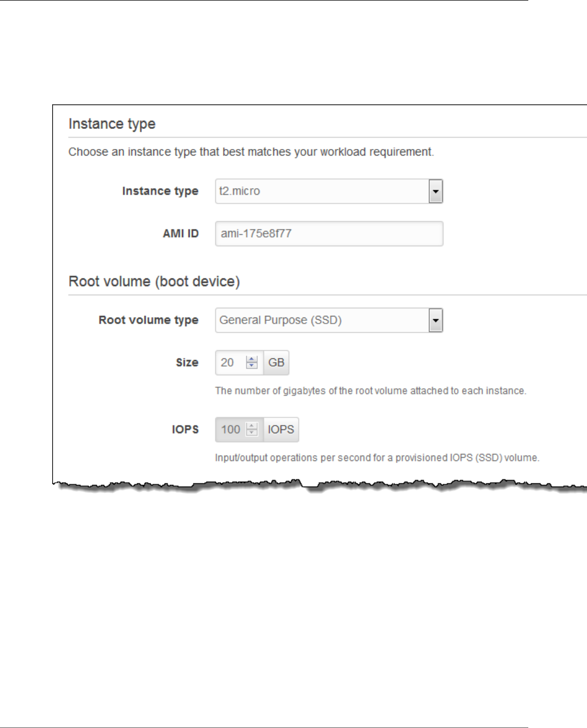Click the help text about gigabytes of the root volume
The height and width of the screenshot is (728, 587).
(371, 391)
